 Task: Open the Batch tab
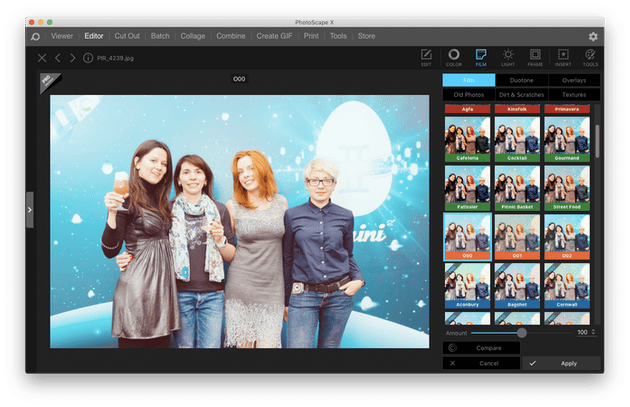[x=160, y=36]
